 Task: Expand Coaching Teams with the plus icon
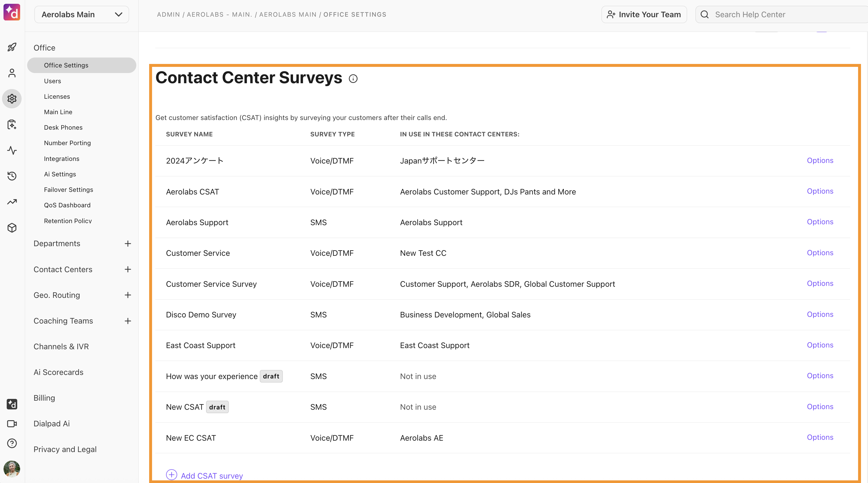(128, 321)
